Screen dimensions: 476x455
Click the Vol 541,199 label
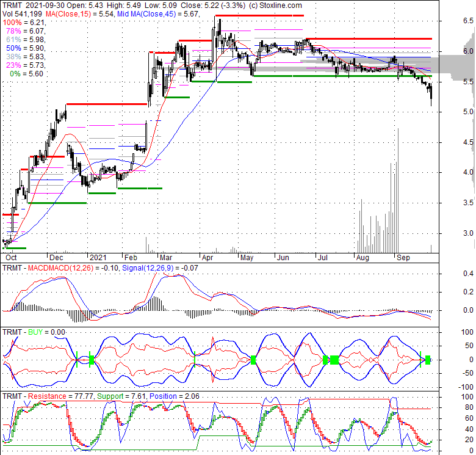(x=23, y=14)
